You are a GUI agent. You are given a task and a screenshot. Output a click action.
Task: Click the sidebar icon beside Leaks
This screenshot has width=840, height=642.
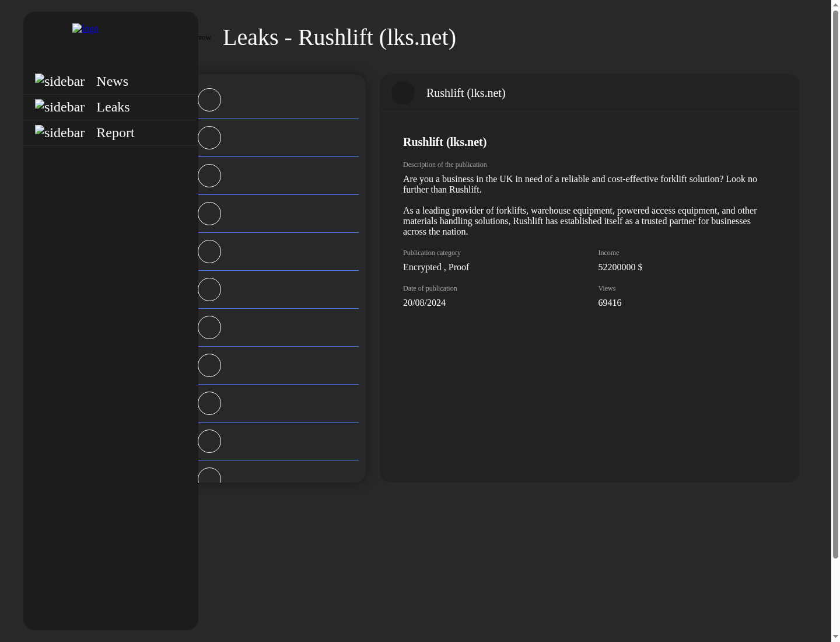pyautogui.click(x=60, y=107)
